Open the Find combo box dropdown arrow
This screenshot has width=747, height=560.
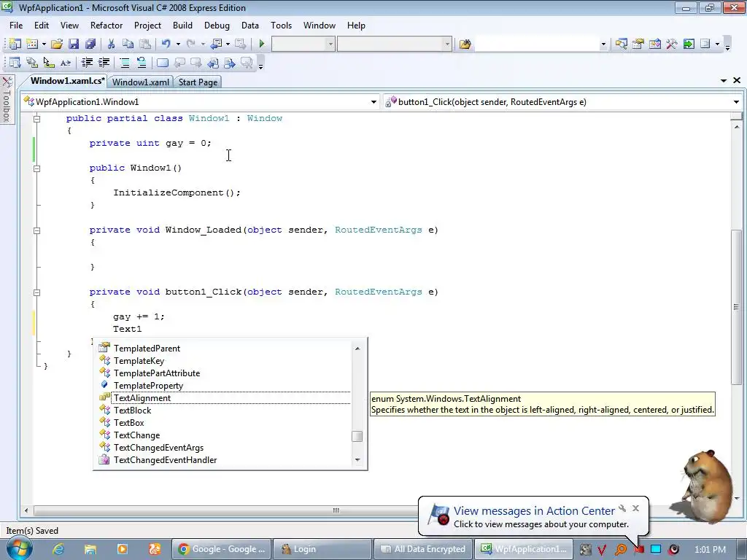coord(603,44)
